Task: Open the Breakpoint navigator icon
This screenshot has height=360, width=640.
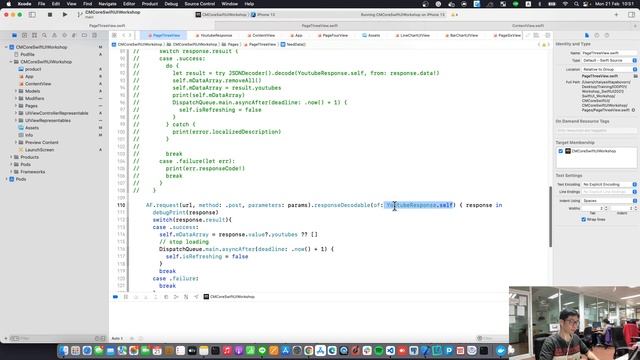Action: pyautogui.click(x=84, y=36)
